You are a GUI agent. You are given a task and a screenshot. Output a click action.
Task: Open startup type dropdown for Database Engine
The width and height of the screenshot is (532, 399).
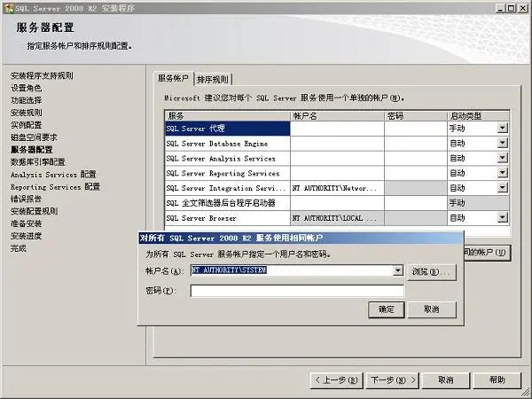point(503,143)
